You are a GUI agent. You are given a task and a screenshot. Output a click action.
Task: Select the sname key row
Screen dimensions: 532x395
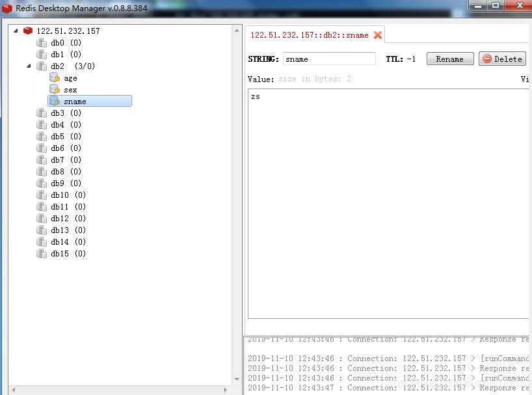(90, 101)
